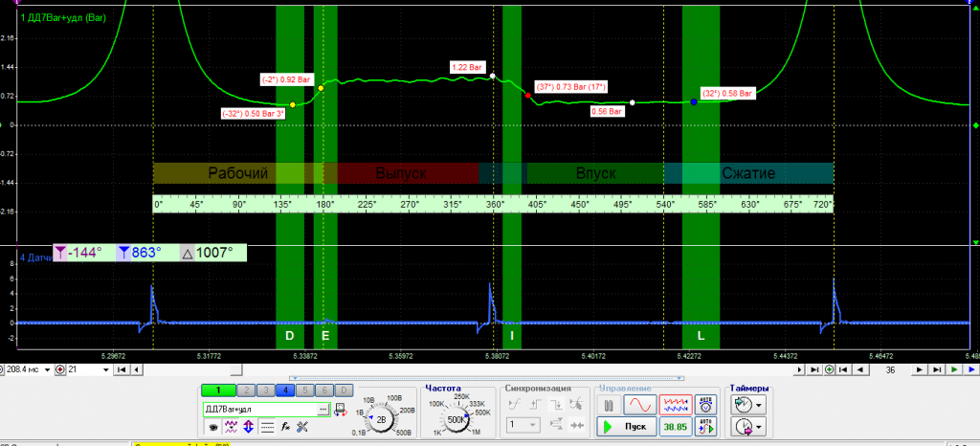
Task: Click the sync cursor pointer icon
Action: coord(577,404)
